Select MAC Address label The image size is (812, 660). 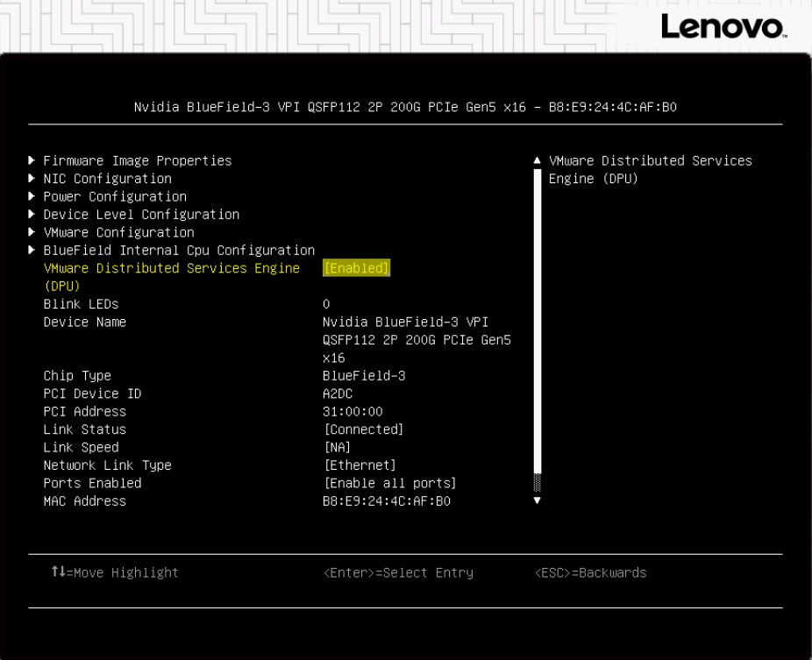tap(85, 501)
